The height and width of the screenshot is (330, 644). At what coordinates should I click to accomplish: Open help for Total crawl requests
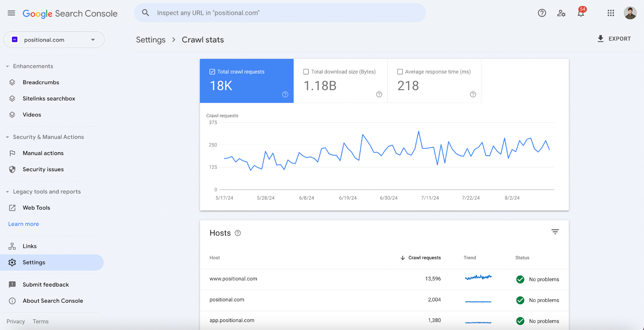point(285,94)
